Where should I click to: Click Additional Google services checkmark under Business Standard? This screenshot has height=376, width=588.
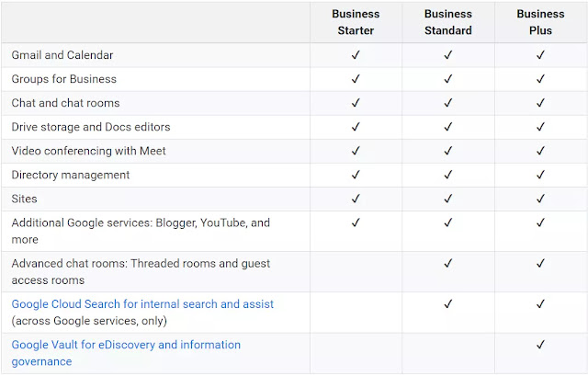[448, 222]
